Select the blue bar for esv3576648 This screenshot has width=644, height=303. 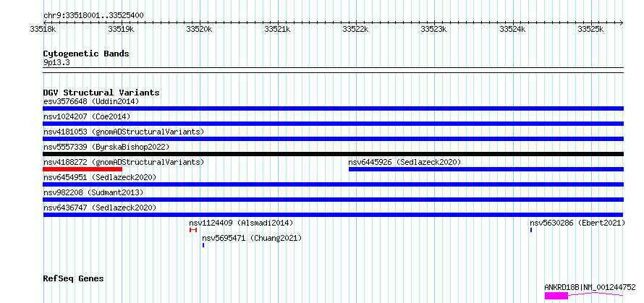333,108
